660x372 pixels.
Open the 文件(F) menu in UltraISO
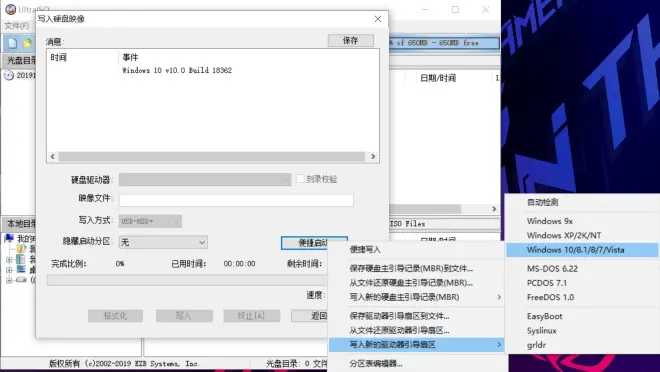[17, 26]
